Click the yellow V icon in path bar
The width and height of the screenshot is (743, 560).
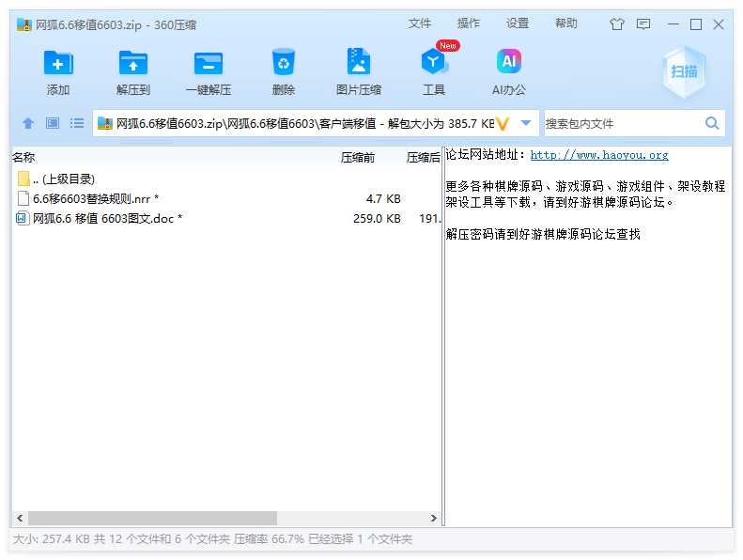pyautogui.click(x=503, y=124)
